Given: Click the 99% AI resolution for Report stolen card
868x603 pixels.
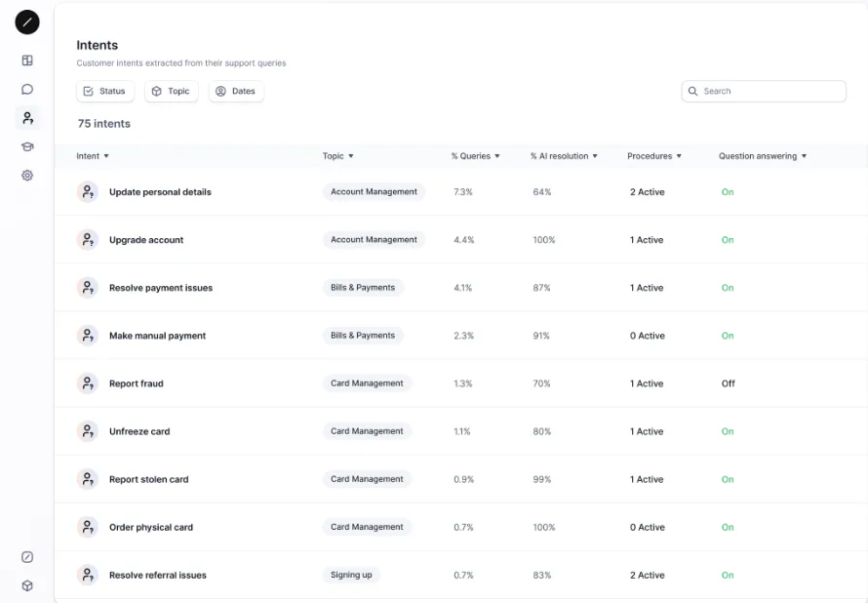Looking at the screenshot, I should tap(542, 479).
